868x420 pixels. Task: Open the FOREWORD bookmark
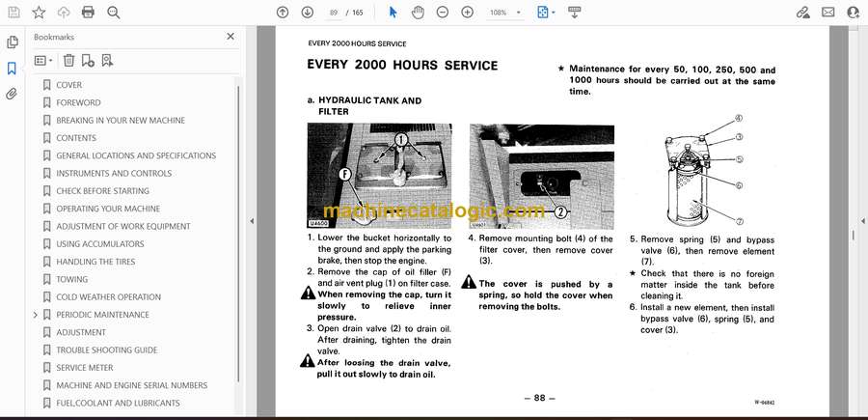(x=78, y=102)
